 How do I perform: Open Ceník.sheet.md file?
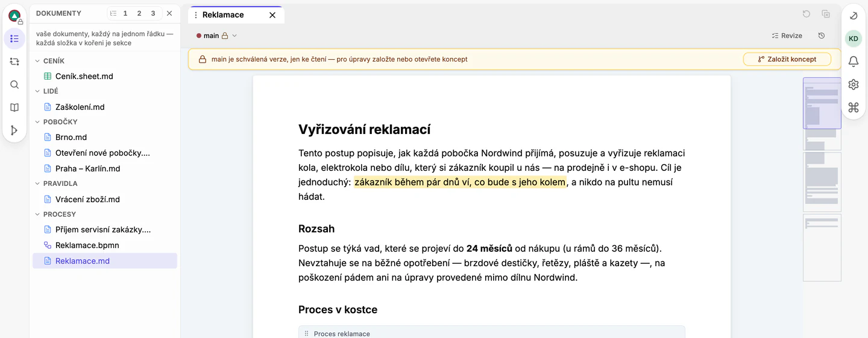coord(105,76)
